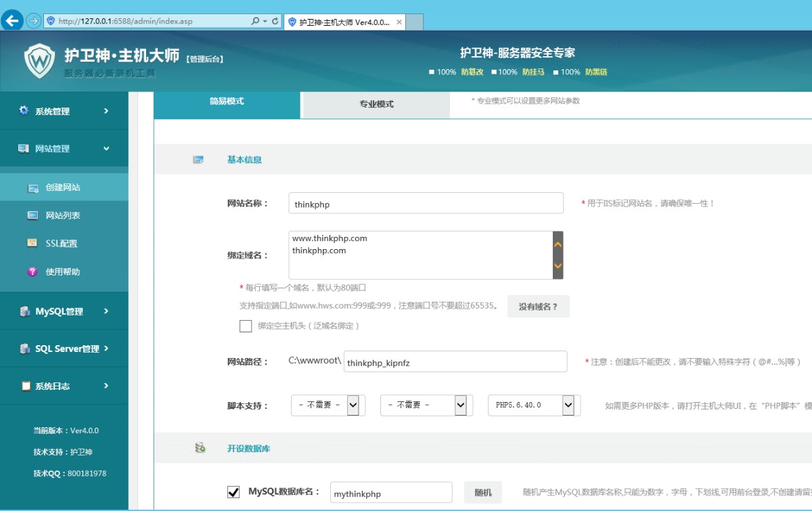Enable the 绑定空主机头 checkbox
The height and width of the screenshot is (511, 812).
pyautogui.click(x=246, y=326)
